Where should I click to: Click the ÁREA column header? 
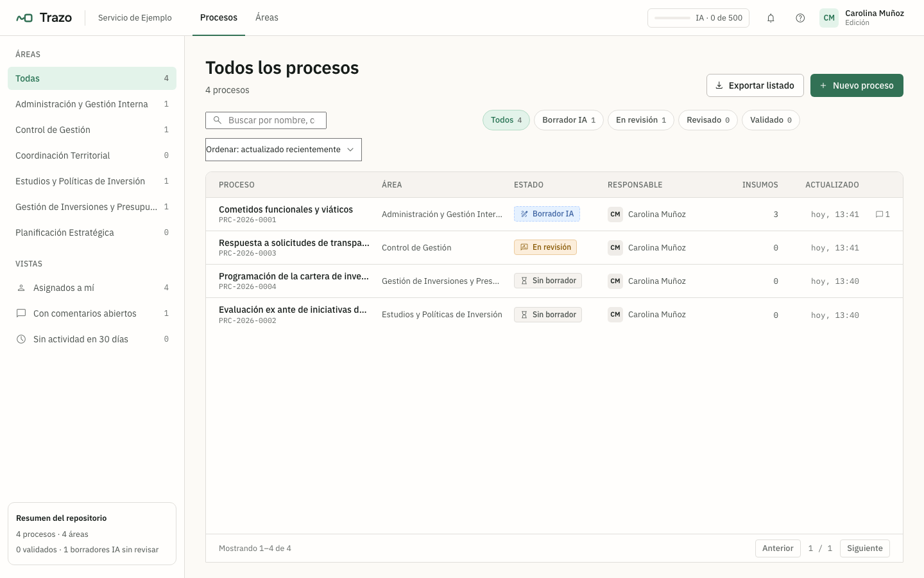(392, 185)
